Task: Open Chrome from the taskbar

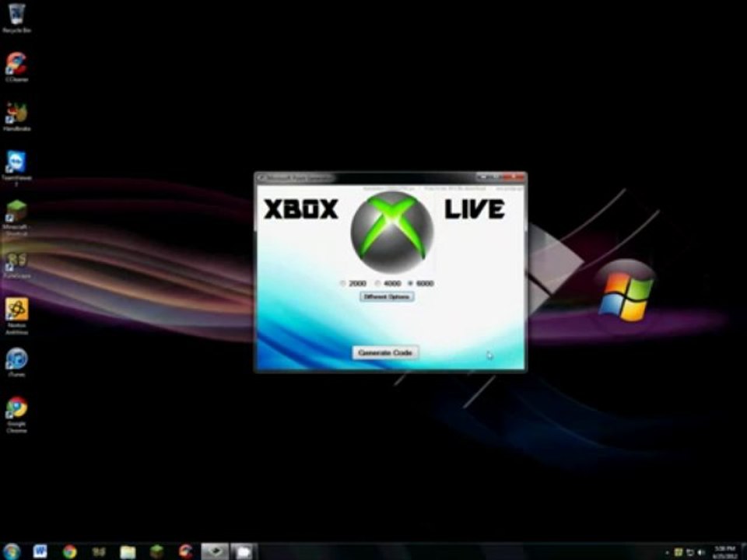Action: point(69,551)
